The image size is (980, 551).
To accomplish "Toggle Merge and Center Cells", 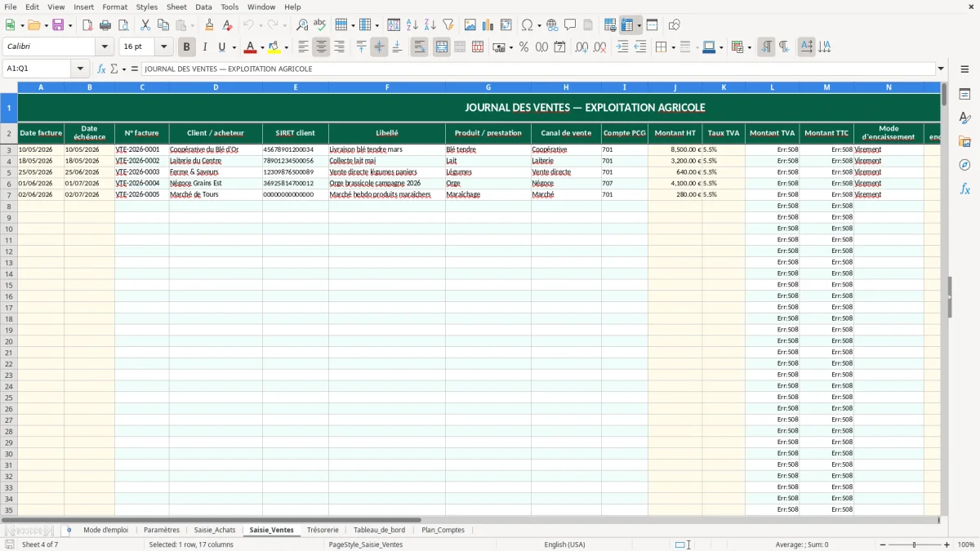I will tap(442, 47).
